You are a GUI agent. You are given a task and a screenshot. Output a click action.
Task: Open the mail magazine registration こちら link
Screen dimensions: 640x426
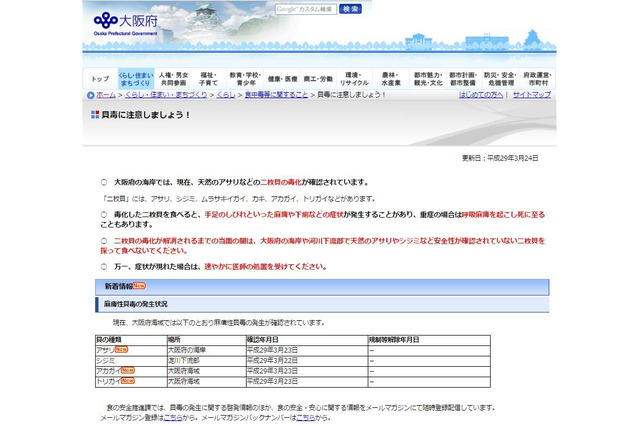click(173, 417)
